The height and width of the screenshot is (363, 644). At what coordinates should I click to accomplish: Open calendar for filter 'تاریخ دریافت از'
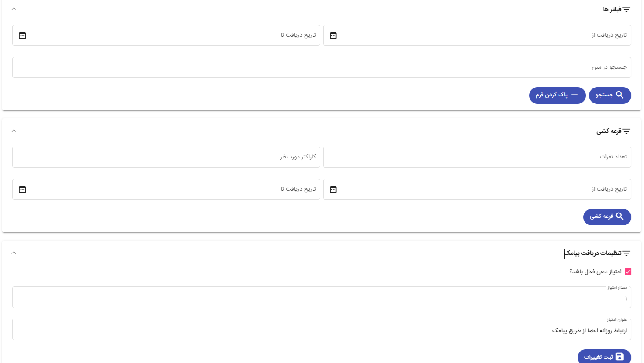[333, 35]
